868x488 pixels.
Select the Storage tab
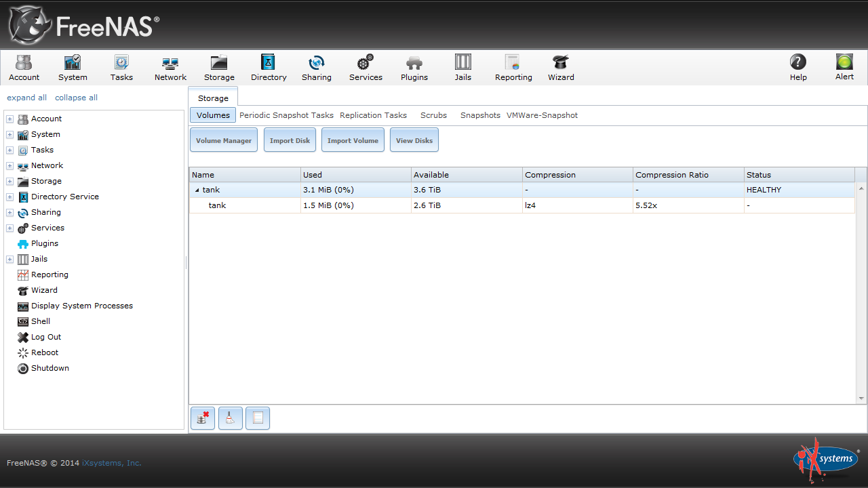tap(213, 98)
